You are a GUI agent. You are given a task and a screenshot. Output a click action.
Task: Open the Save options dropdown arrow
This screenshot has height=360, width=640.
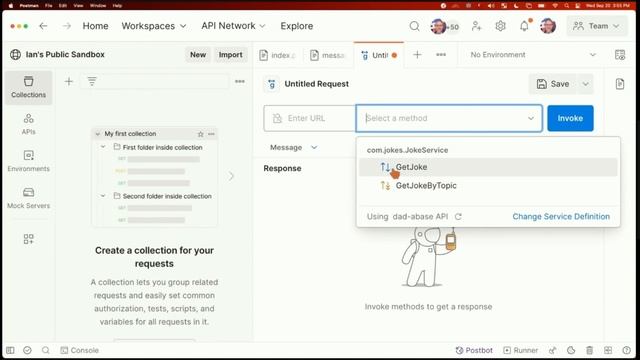tap(585, 84)
